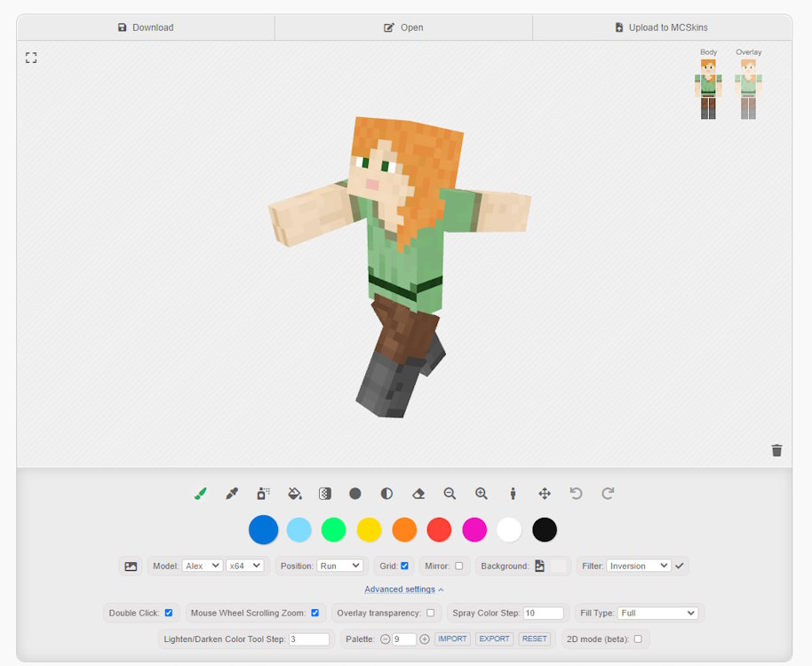Apply the filter with the checkmark
This screenshot has height=666, width=812.
pyautogui.click(x=680, y=566)
